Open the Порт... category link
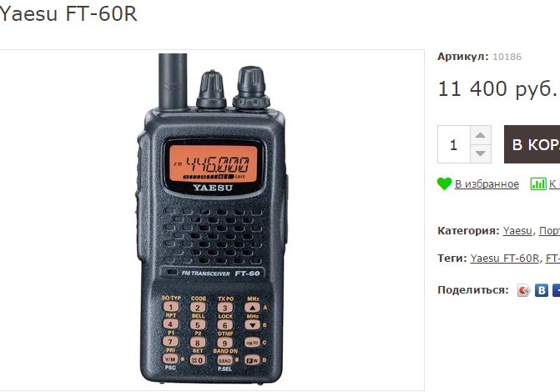The image size is (560, 392). point(549,231)
